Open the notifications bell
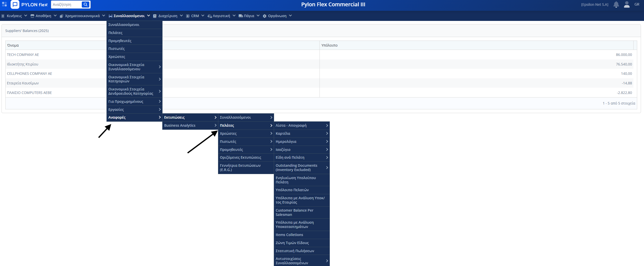The image size is (644, 266). 616,5
